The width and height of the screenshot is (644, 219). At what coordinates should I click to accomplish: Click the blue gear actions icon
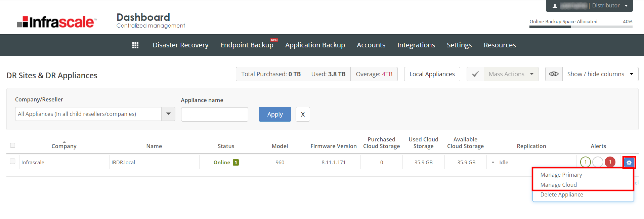pos(629,163)
